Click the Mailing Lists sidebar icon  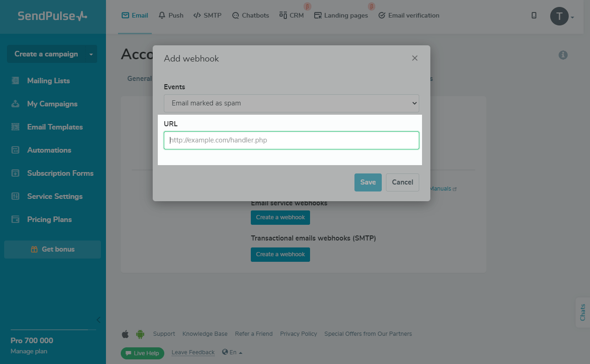click(16, 80)
